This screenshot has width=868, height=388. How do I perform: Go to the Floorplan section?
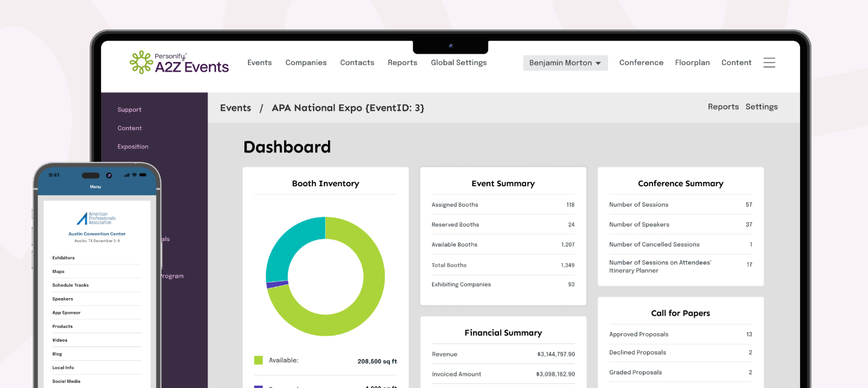coord(692,63)
